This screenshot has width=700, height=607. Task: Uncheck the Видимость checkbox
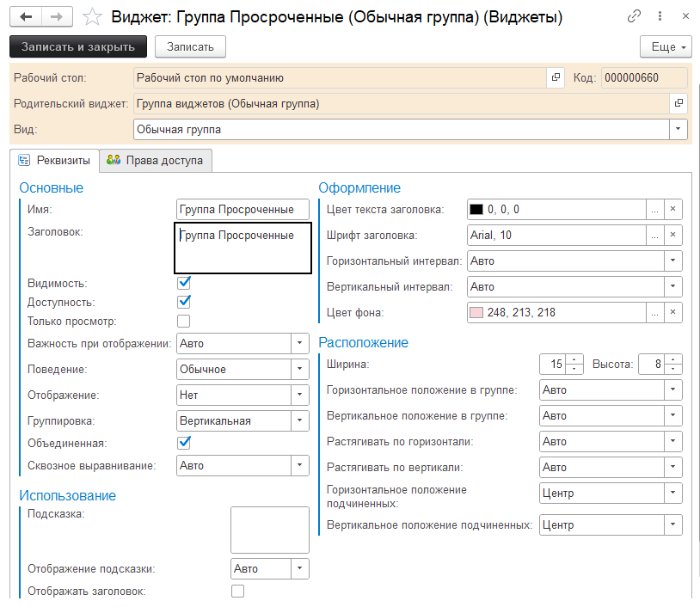[x=183, y=281]
